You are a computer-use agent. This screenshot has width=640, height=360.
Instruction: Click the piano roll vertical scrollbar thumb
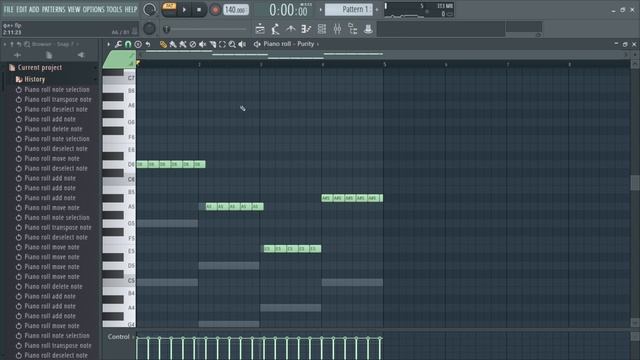[635, 182]
